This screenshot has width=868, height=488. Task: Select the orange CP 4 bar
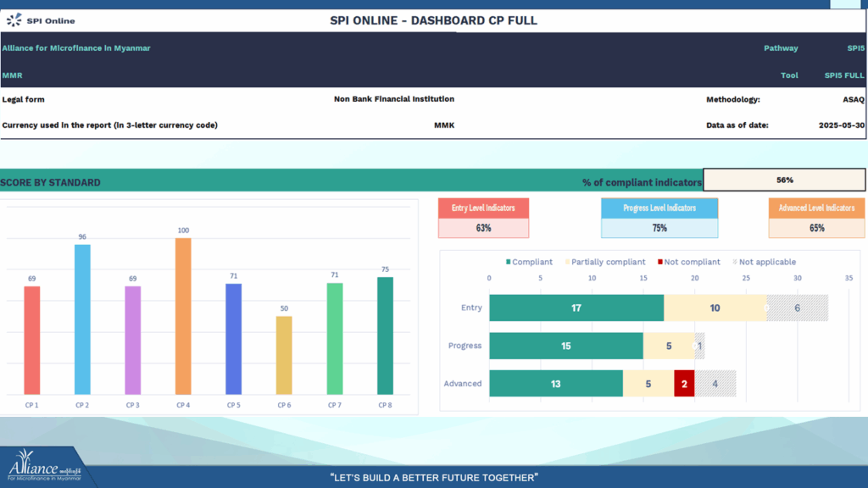[x=183, y=316]
